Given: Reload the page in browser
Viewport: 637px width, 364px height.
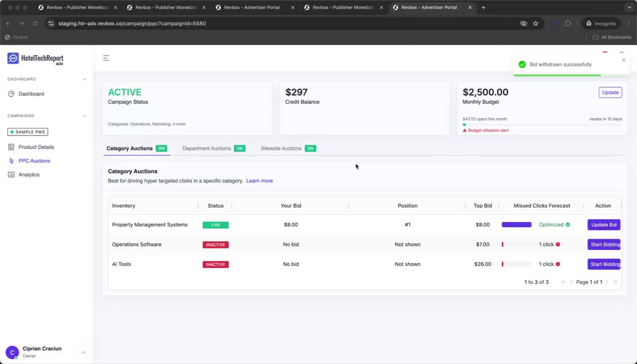Looking at the screenshot, I should pyautogui.click(x=35, y=23).
